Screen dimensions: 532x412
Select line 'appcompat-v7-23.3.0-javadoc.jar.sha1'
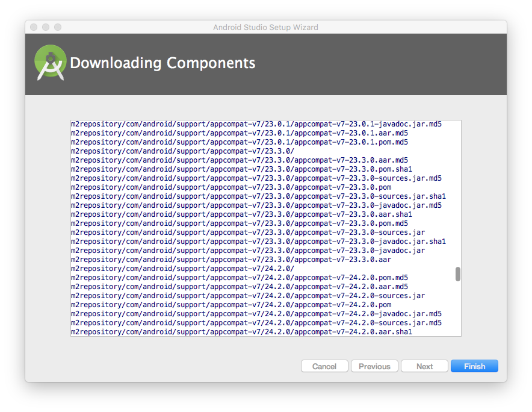click(x=258, y=242)
